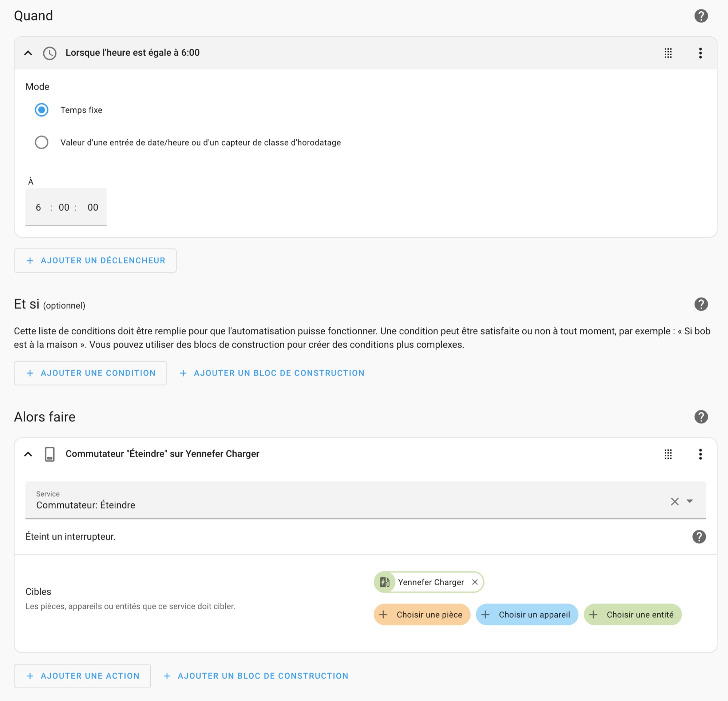Image resolution: width=728 pixels, height=701 pixels.
Task: Click Choisir une pièce orange chip
Action: pyautogui.click(x=422, y=614)
